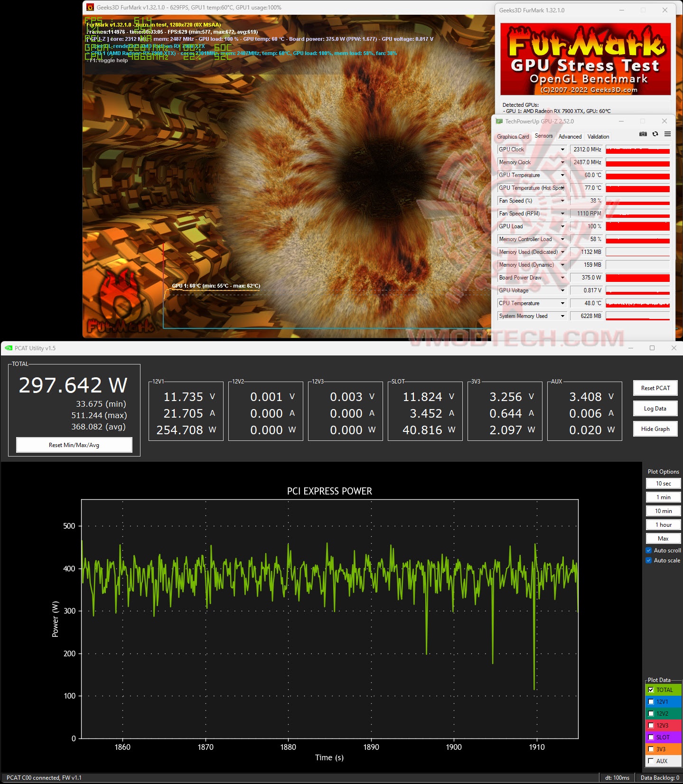Close the TechPowerUp GPU-Z window
Viewport: 683px width, 784px height.
[x=664, y=121]
